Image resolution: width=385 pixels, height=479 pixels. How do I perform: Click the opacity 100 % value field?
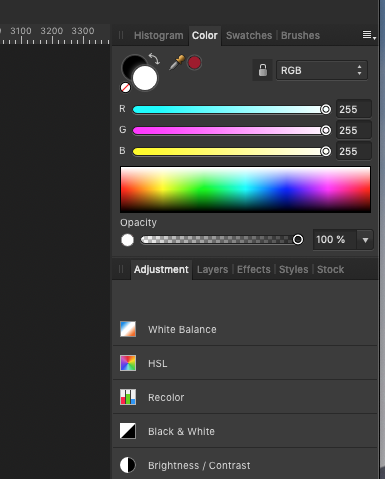coord(335,239)
